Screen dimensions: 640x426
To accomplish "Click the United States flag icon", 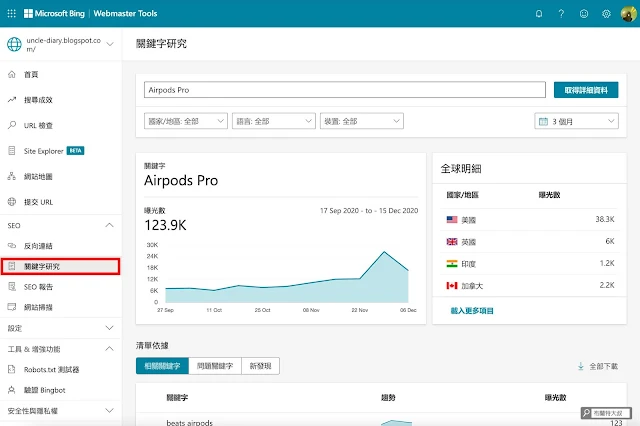I will (x=452, y=220).
